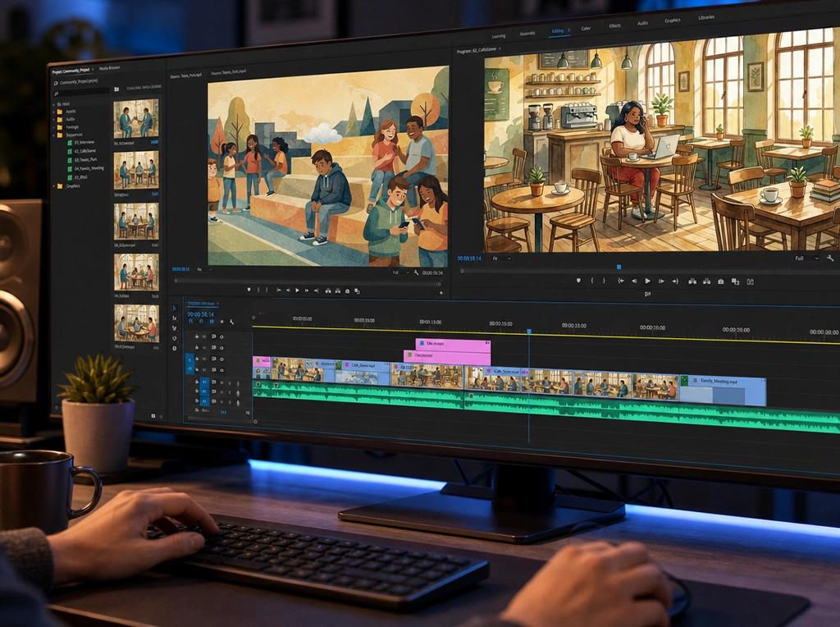
Task: Toggle snap magnet in timeline header
Action: (202, 321)
